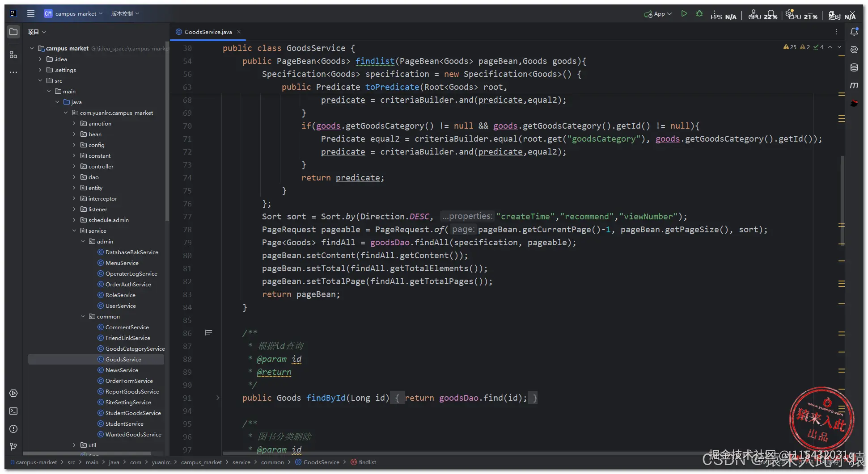Image resolution: width=868 pixels, height=474 pixels.
Task: Open the Services tool window
Action: [x=13, y=393]
